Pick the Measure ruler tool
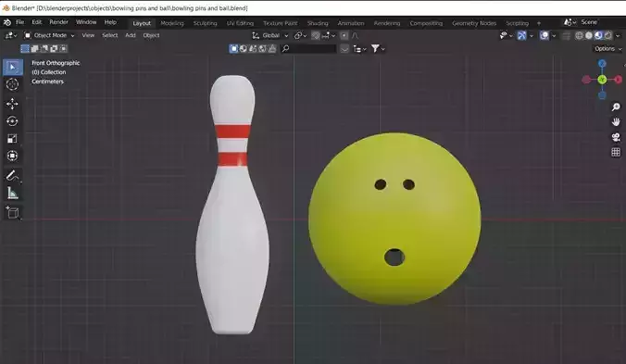 tap(12, 194)
